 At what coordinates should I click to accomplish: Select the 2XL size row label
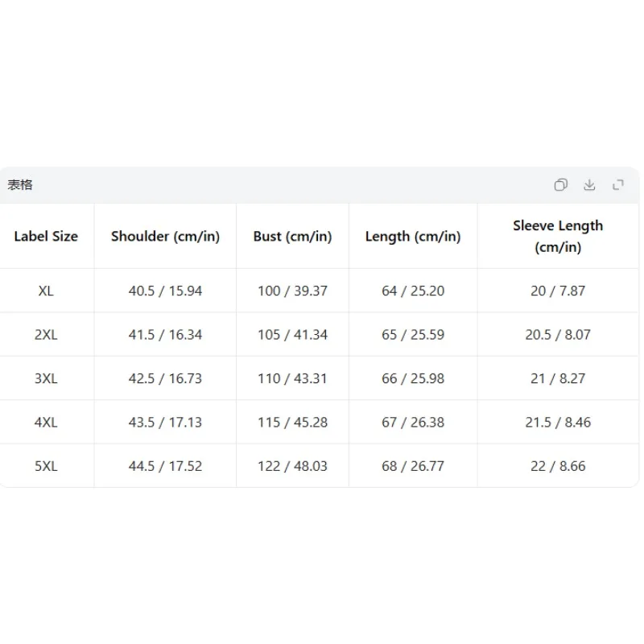coord(46,335)
